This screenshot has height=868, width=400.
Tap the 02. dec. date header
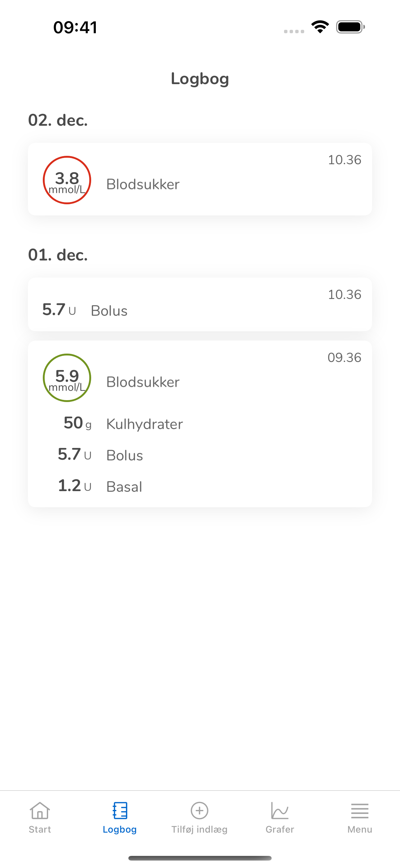(x=58, y=120)
